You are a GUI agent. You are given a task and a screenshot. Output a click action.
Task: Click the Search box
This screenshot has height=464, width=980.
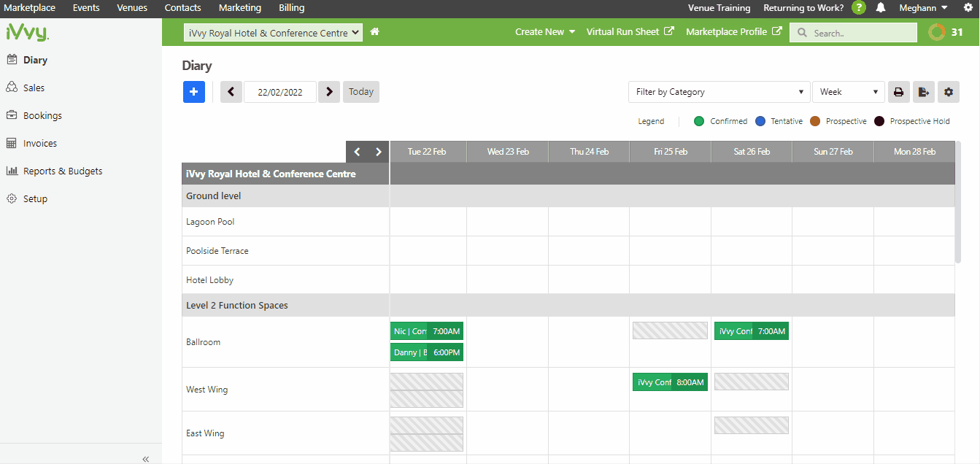click(x=853, y=33)
